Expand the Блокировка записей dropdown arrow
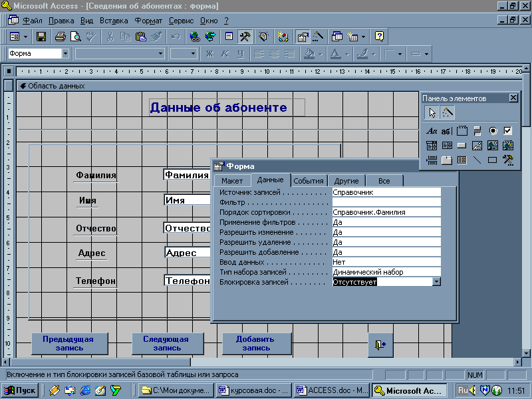Viewport: 532px width, 399px height. click(436, 282)
